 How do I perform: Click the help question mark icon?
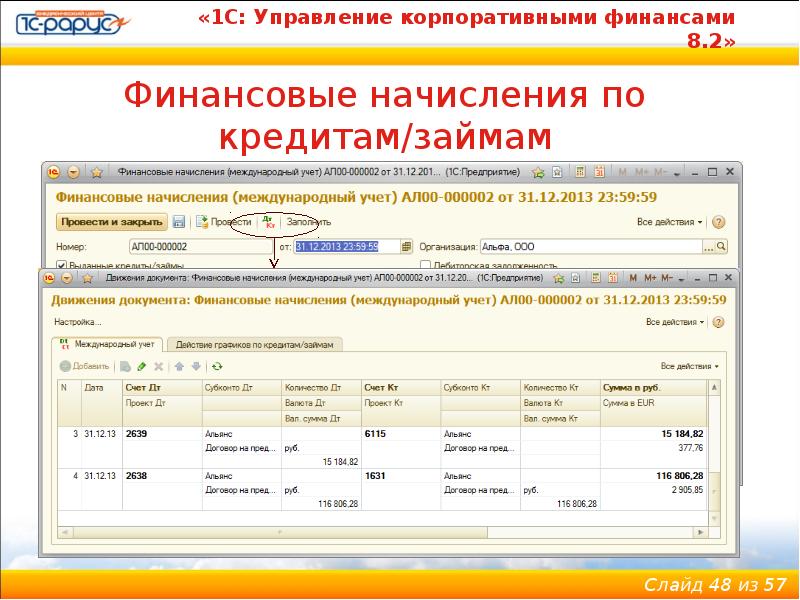(x=718, y=221)
